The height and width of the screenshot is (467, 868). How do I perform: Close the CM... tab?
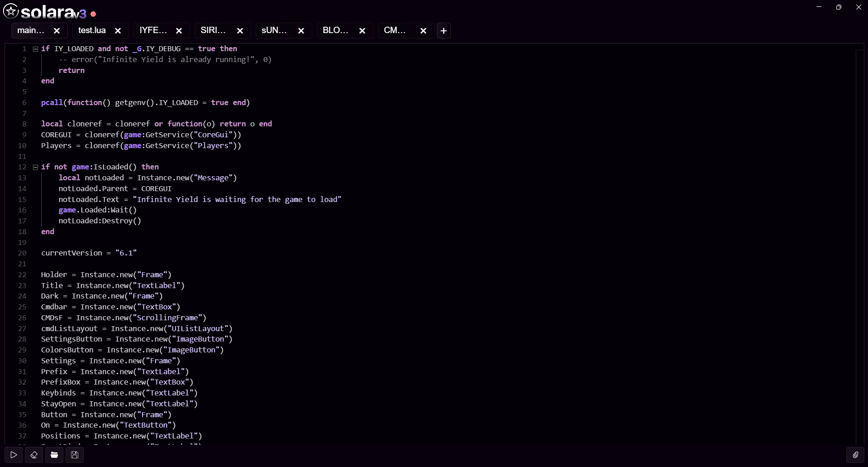pyautogui.click(x=423, y=30)
